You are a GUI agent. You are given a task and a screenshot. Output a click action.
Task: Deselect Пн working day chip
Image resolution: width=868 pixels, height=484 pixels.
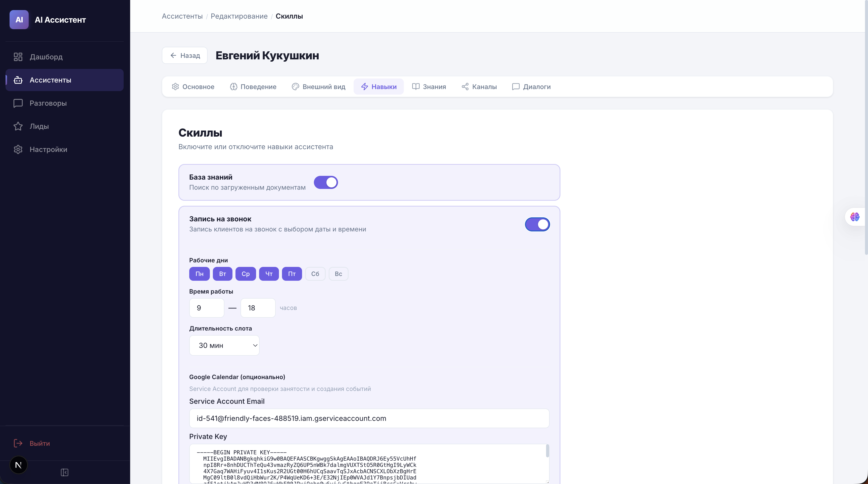point(199,274)
